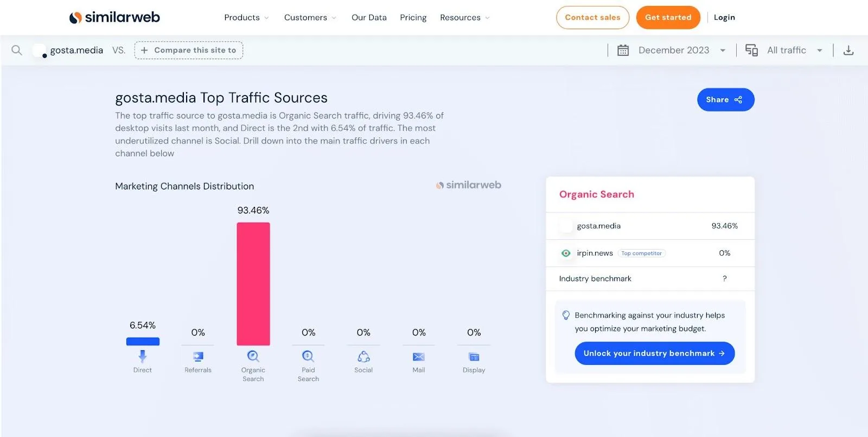Click Unlock your industry benchmark button
This screenshot has width=868, height=437.
pyautogui.click(x=654, y=353)
